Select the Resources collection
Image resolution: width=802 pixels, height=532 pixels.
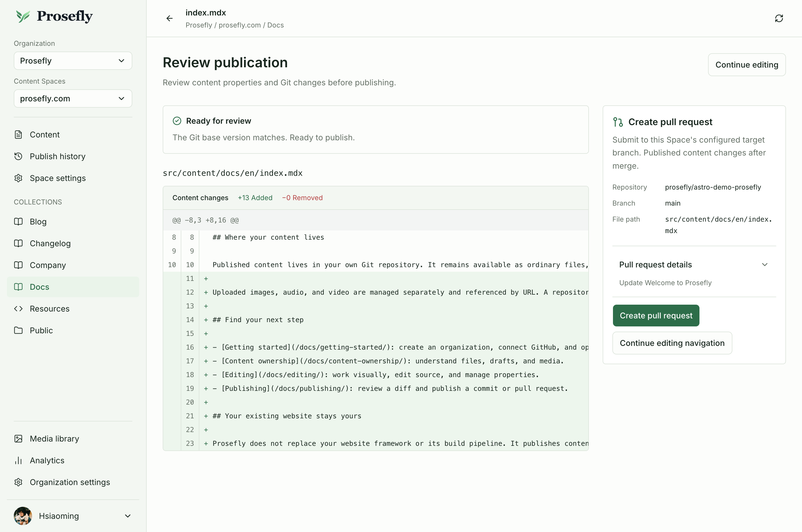click(73, 308)
